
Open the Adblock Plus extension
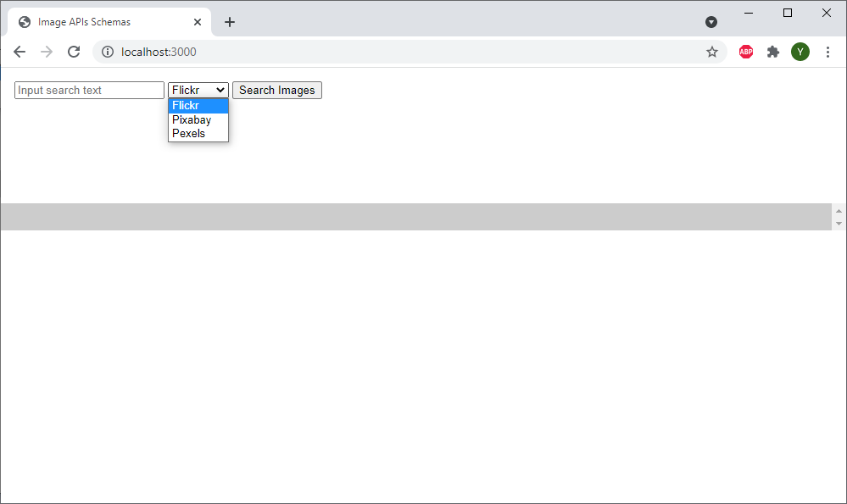click(x=745, y=52)
